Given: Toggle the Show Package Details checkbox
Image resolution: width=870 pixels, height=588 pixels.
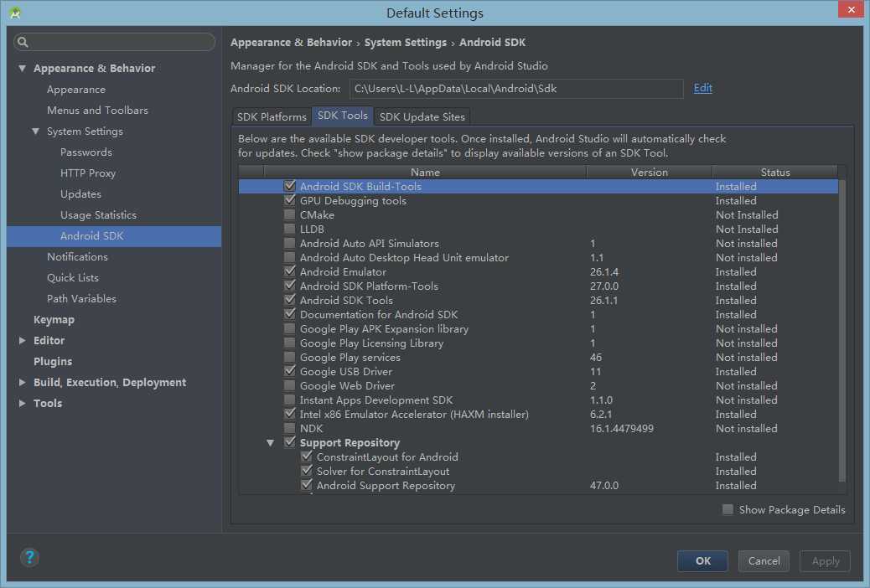Looking at the screenshot, I should click(728, 509).
